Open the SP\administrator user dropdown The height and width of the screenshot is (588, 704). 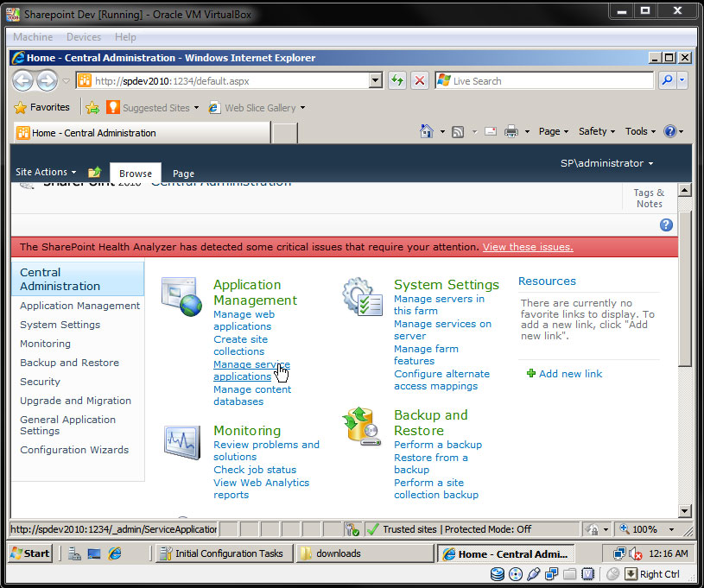606,163
